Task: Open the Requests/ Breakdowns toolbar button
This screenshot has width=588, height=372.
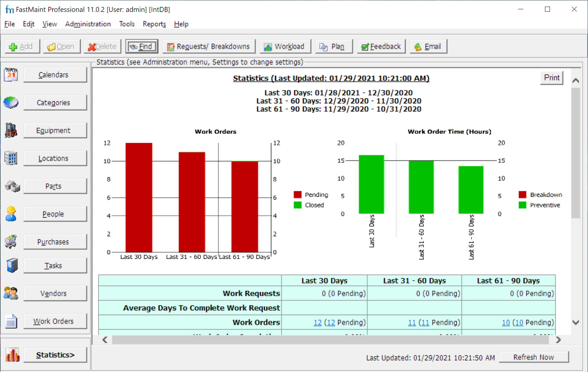Action: (x=209, y=46)
